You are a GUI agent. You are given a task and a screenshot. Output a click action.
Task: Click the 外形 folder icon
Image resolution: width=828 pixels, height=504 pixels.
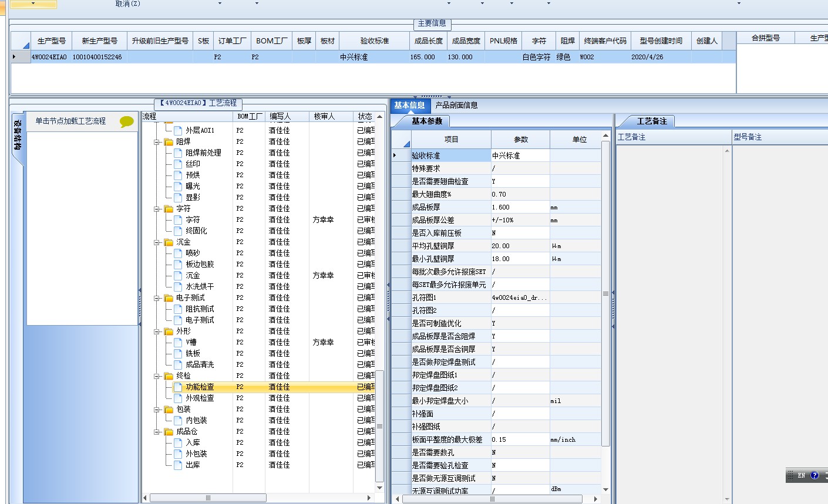169,331
